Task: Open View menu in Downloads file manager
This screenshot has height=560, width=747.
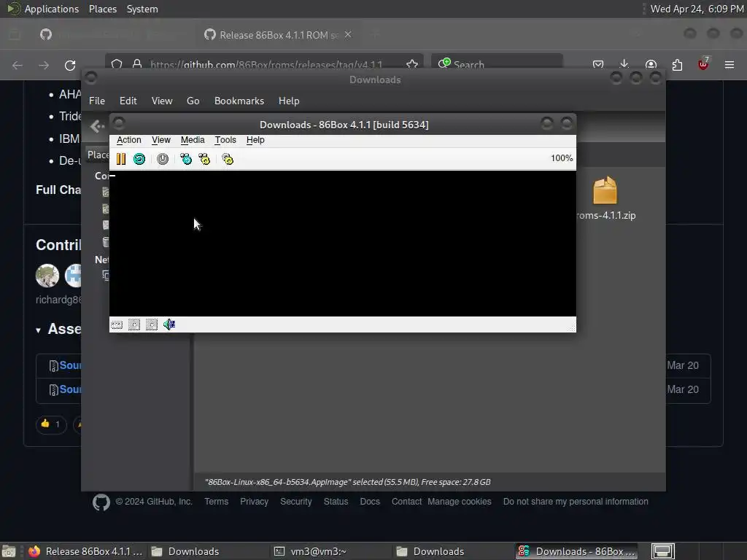Action: tap(162, 101)
